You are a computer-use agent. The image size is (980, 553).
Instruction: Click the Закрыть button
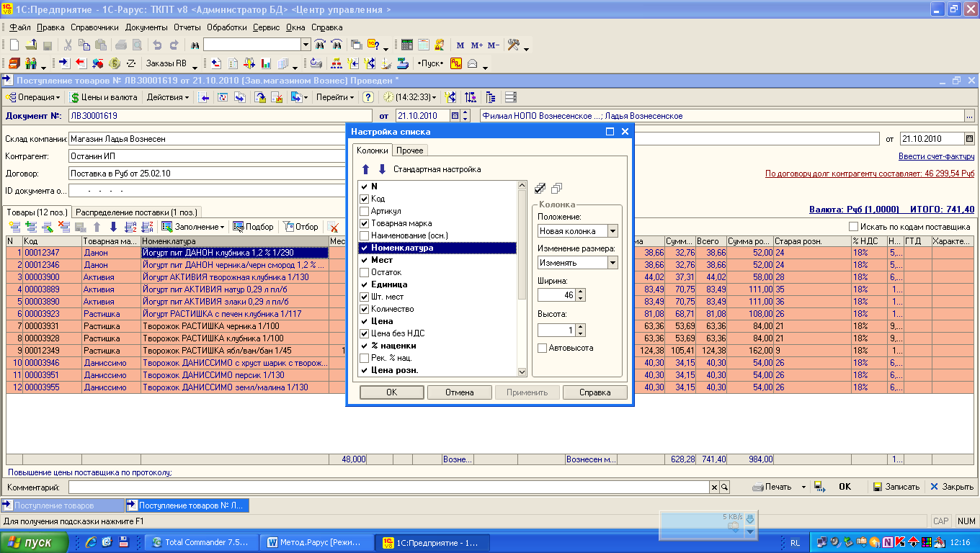[x=952, y=487]
